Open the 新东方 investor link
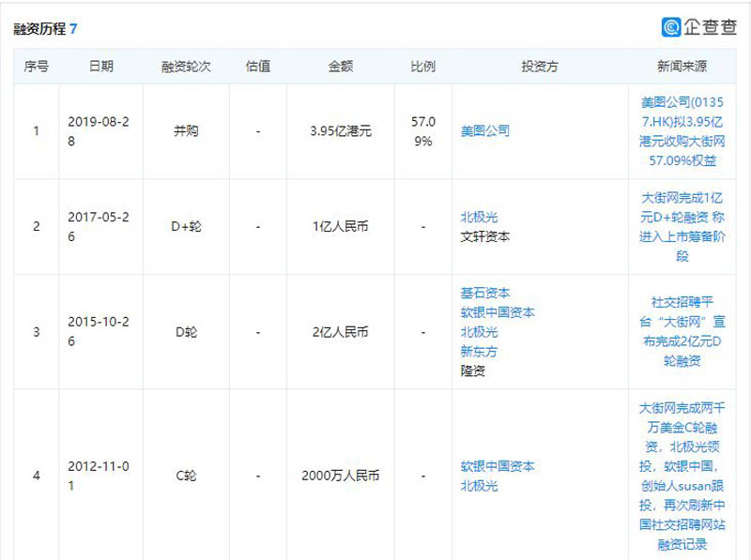The height and width of the screenshot is (560, 751). (x=479, y=351)
